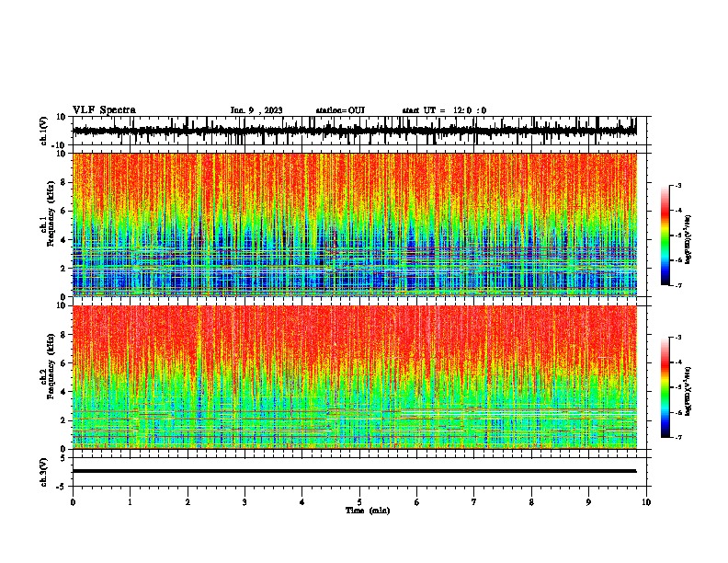Click the 'Time (min)' x-axis label

(368, 511)
